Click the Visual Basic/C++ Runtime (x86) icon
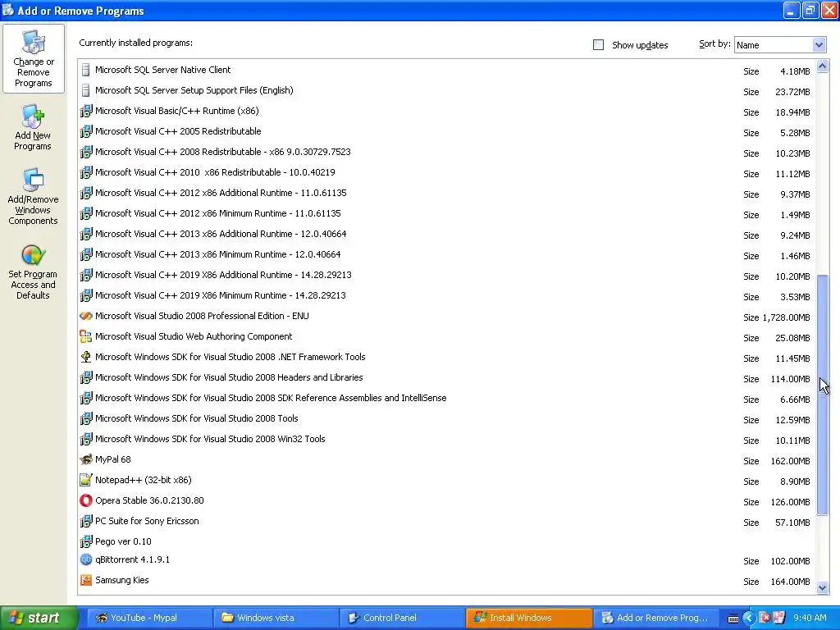 [85, 111]
